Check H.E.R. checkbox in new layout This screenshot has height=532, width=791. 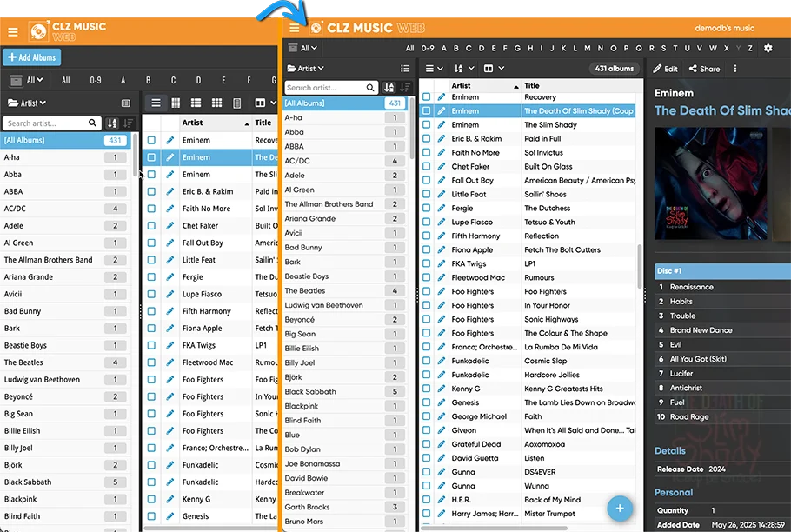point(426,500)
